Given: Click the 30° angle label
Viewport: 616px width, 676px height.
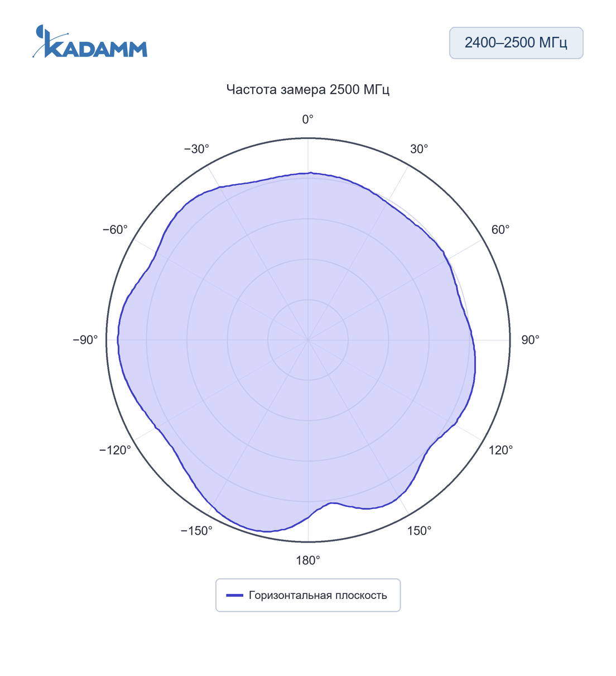Looking at the screenshot, I should [x=419, y=149].
